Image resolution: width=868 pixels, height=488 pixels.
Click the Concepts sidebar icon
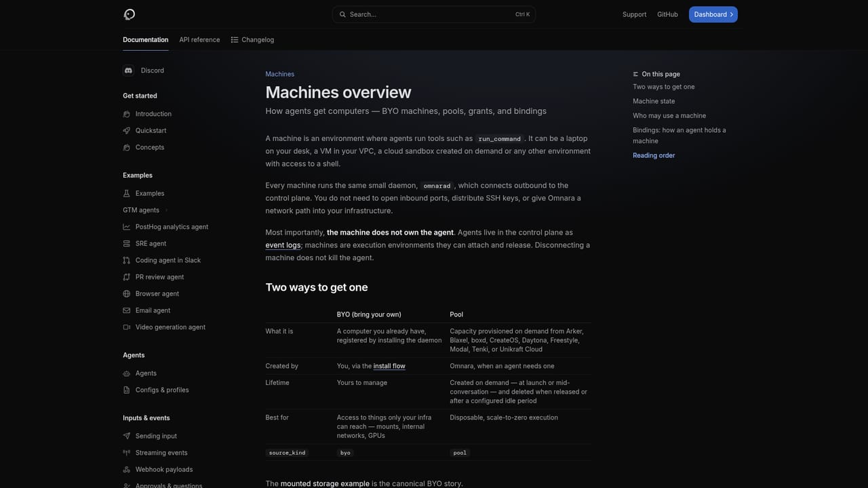127,147
